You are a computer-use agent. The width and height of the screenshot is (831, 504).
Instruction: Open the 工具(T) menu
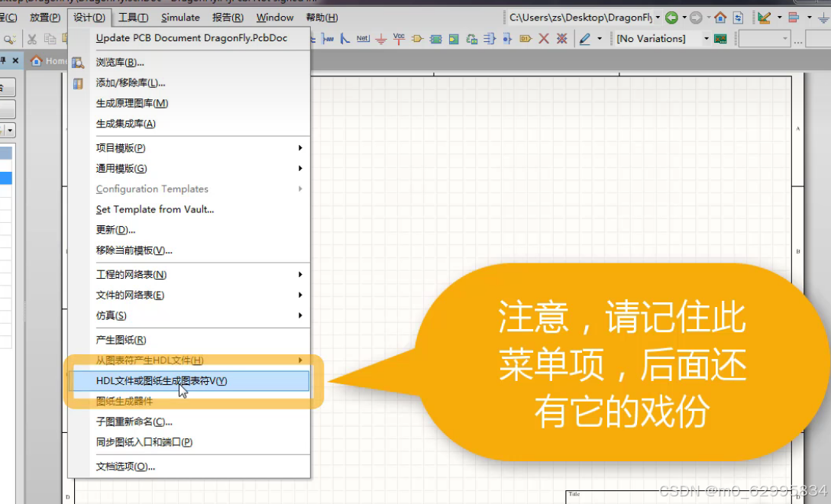click(133, 18)
